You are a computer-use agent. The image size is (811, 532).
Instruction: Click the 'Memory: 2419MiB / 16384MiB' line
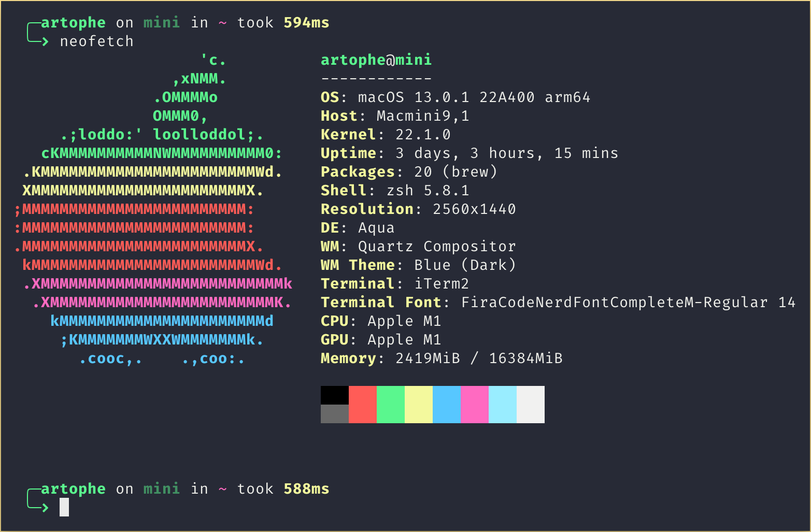442,358
